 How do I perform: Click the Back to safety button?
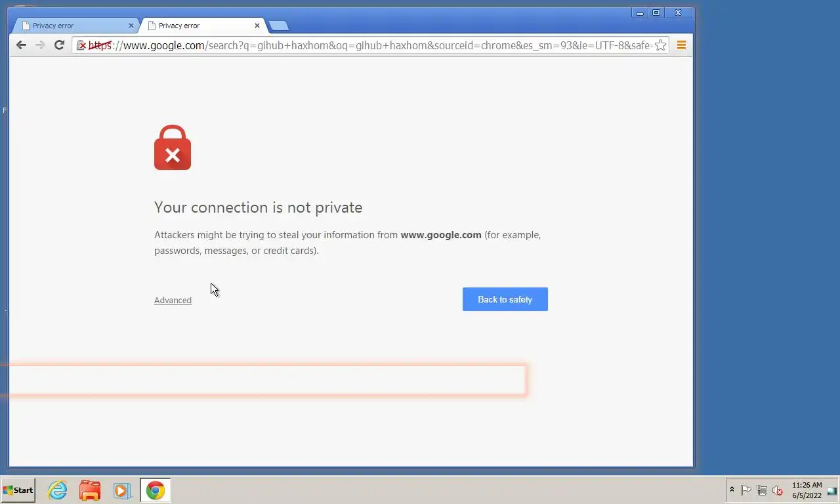point(505,299)
